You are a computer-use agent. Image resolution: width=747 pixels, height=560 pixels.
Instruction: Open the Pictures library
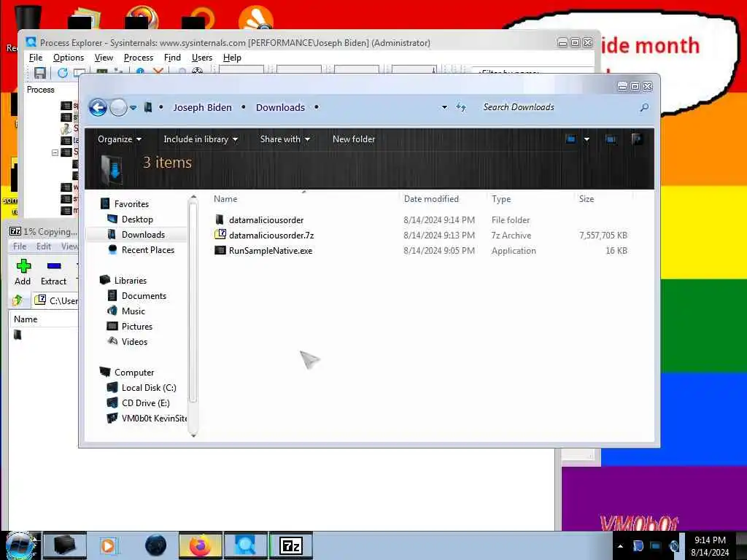136,326
